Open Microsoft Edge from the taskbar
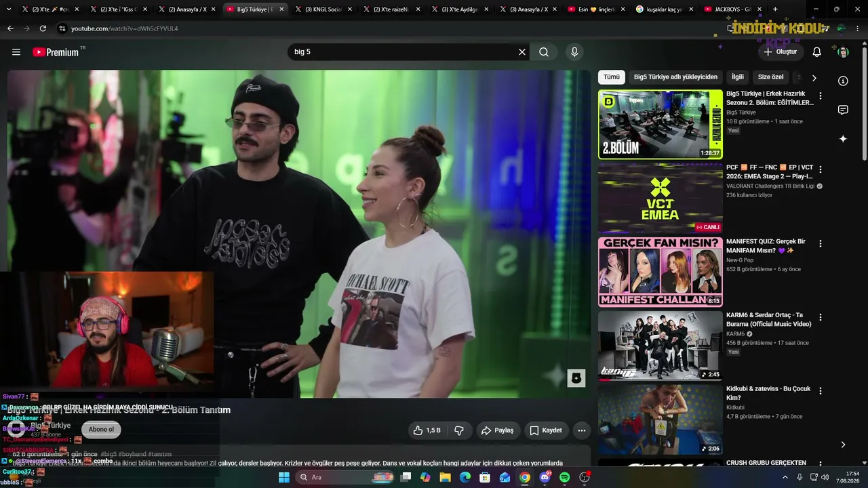 pyautogui.click(x=465, y=477)
